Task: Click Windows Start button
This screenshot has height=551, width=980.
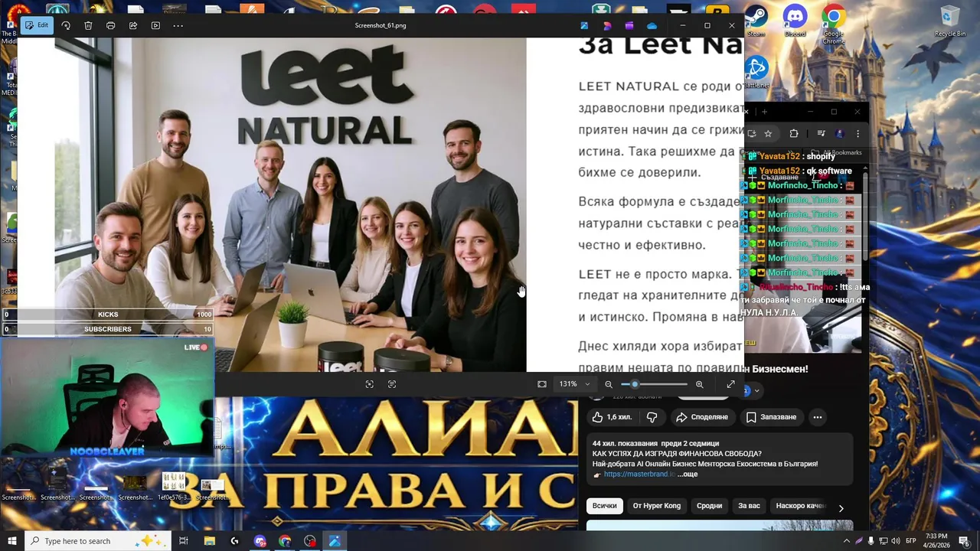Action: point(12,541)
